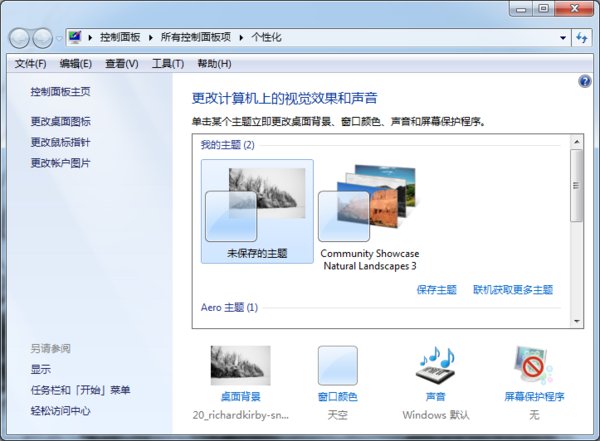Click the 天空 color name text
Viewport: 600px width, 441px height.
pos(338,415)
